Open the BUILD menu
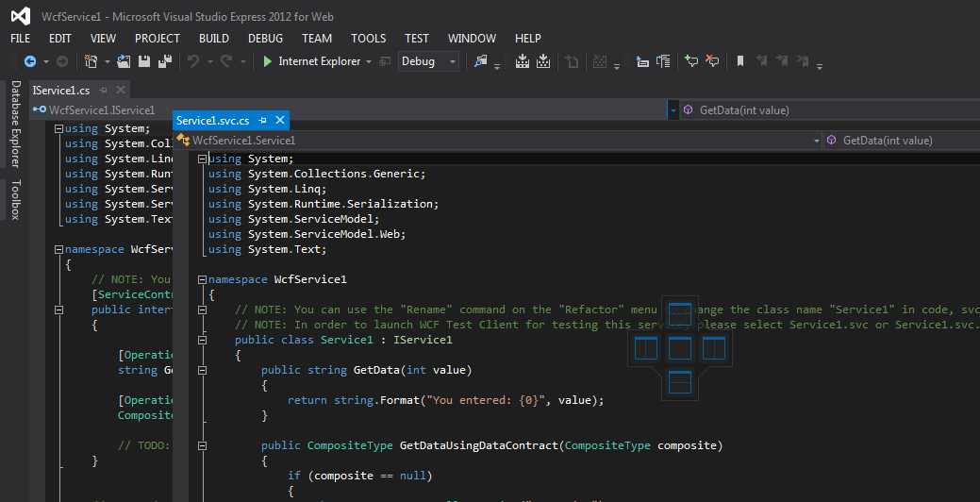 (214, 39)
